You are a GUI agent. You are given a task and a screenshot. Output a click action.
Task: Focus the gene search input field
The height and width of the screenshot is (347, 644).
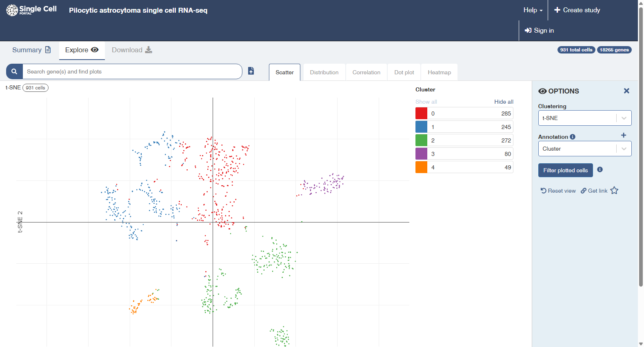point(132,71)
